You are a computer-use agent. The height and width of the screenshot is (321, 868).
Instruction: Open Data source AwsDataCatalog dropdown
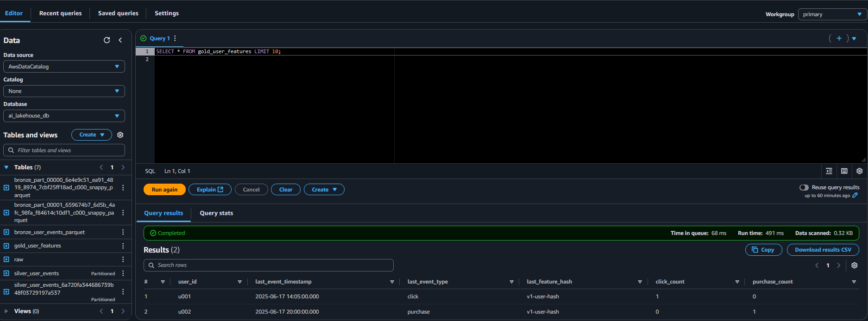pos(64,67)
